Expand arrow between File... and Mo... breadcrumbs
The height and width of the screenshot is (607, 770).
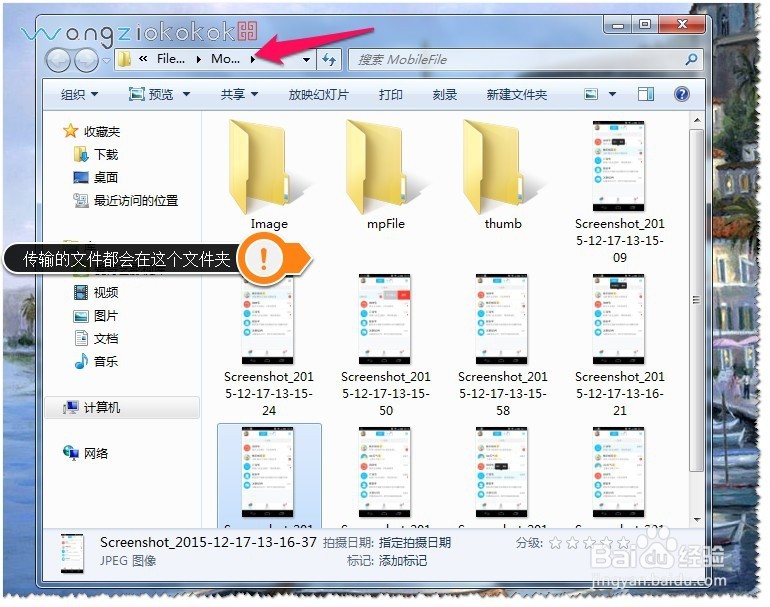(x=198, y=59)
